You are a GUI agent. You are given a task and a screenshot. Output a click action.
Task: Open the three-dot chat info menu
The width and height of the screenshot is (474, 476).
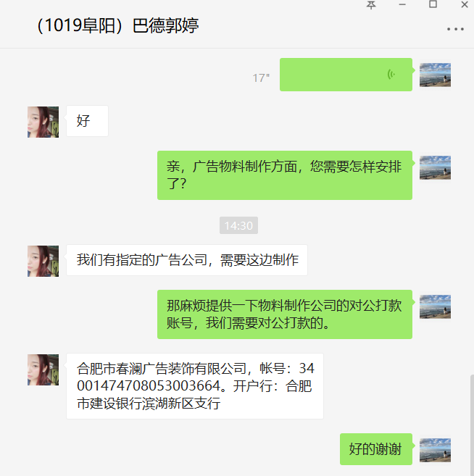[x=455, y=29]
